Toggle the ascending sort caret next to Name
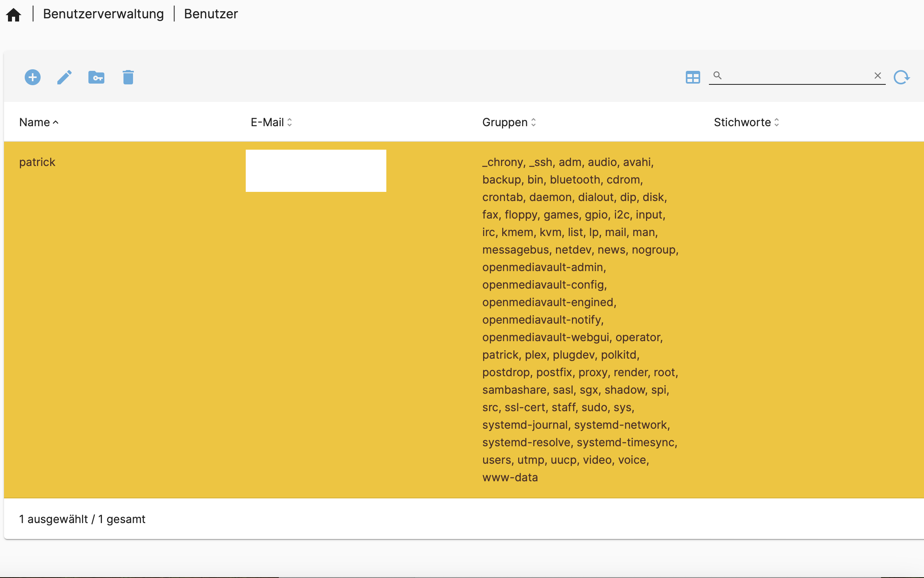Viewport: 924px width, 578px height. coord(55,123)
